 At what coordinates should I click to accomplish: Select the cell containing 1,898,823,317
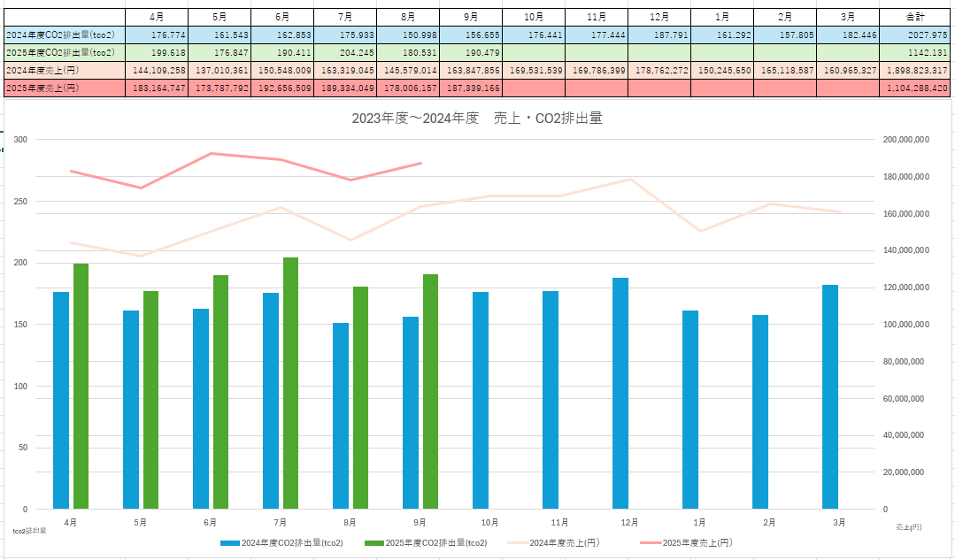click(916, 70)
